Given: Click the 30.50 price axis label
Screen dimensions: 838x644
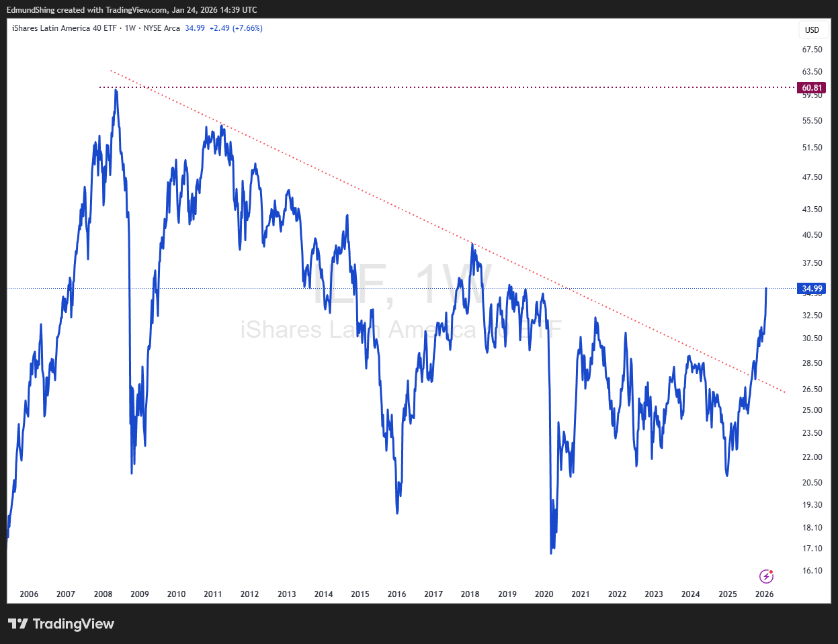Looking at the screenshot, I should click(812, 338).
